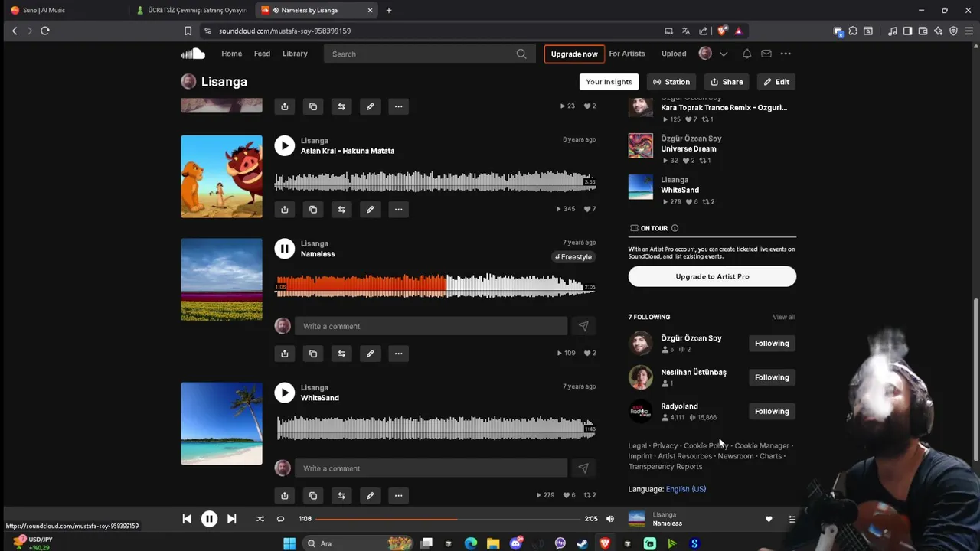Open Steam from the taskbar

583,543
